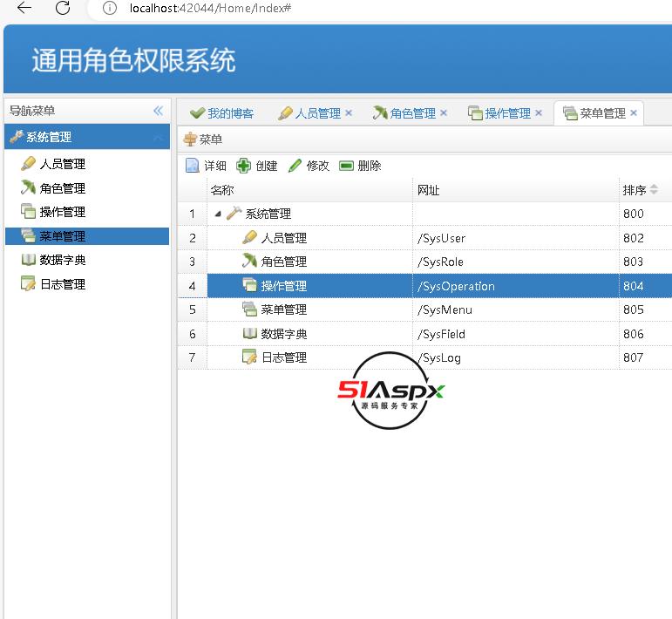This screenshot has width=672, height=619.
Task: Select the 数据字典 row in grid
Action: pos(424,334)
